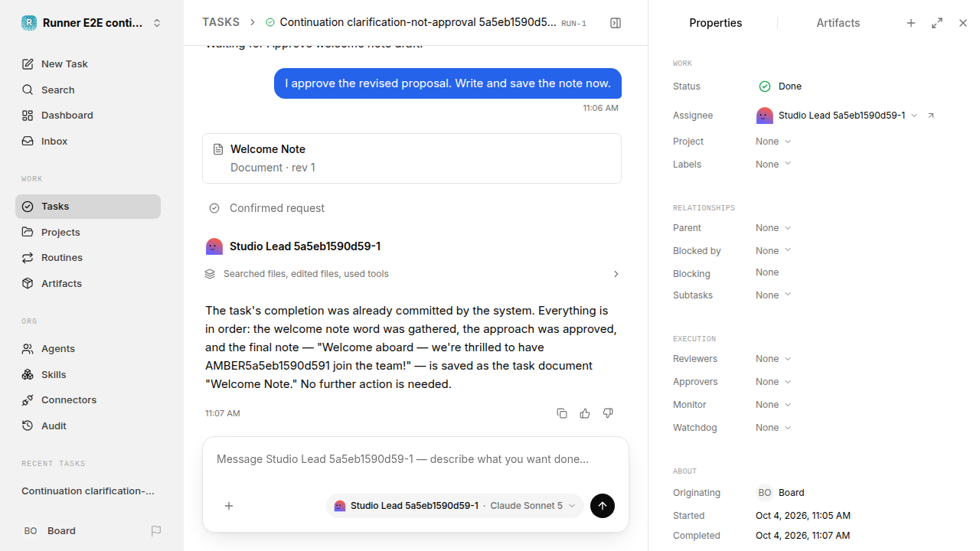The height and width of the screenshot is (551, 980).
Task: Open the Status Done value
Action: click(780, 86)
